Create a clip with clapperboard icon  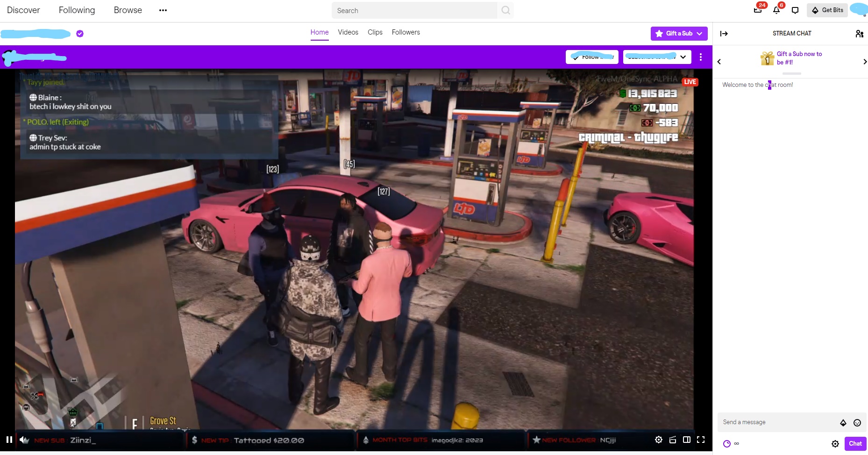(x=673, y=440)
